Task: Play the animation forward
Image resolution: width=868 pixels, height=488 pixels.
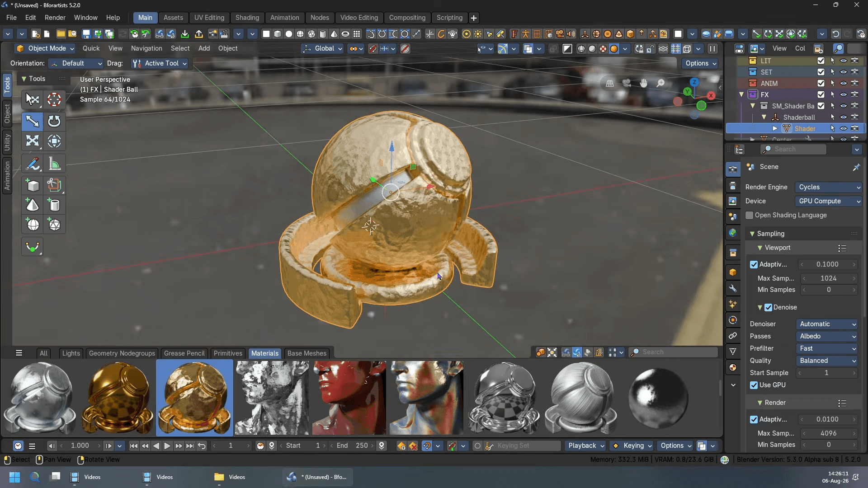Action: 167,446
